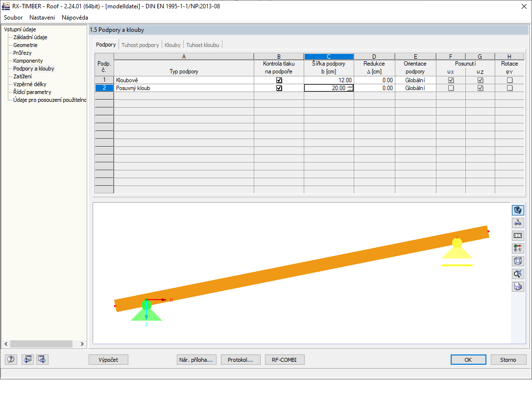The image size is (532, 399).
Task: Click the 12.00 width cell in row 1
Action: 329,80
